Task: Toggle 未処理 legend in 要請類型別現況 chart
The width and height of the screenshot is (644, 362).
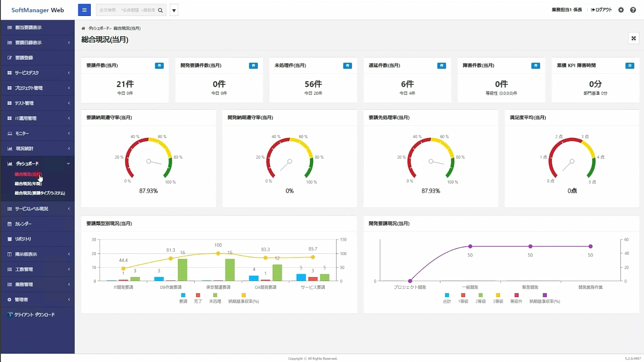Action: point(215,298)
